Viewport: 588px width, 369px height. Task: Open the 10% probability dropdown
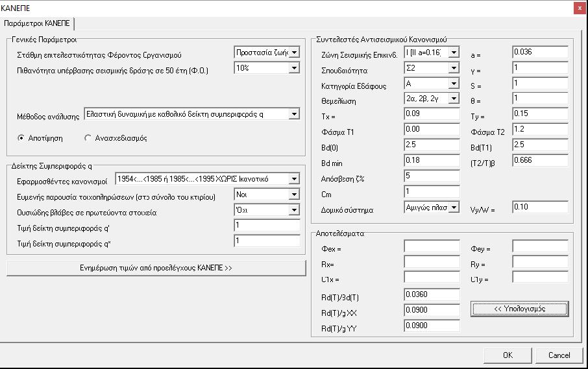[x=267, y=68]
